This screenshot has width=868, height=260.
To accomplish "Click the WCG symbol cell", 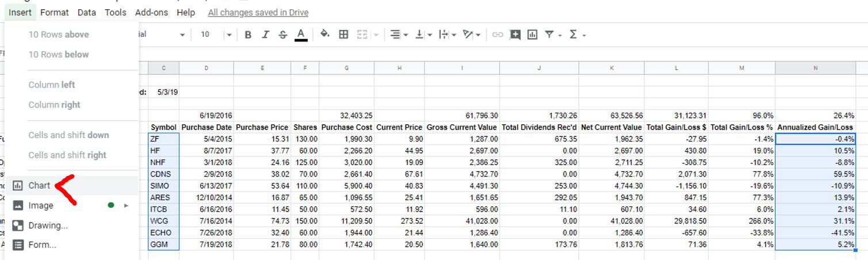I will 163,221.
